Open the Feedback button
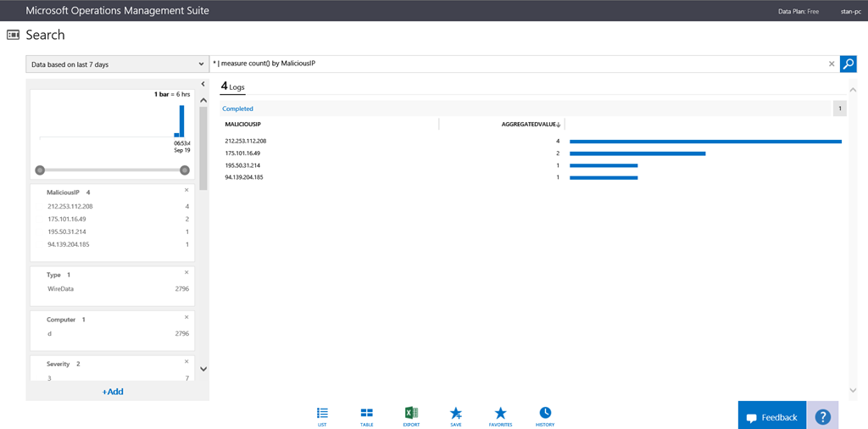The height and width of the screenshot is (429, 868). pyautogui.click(x=771, y=416)
